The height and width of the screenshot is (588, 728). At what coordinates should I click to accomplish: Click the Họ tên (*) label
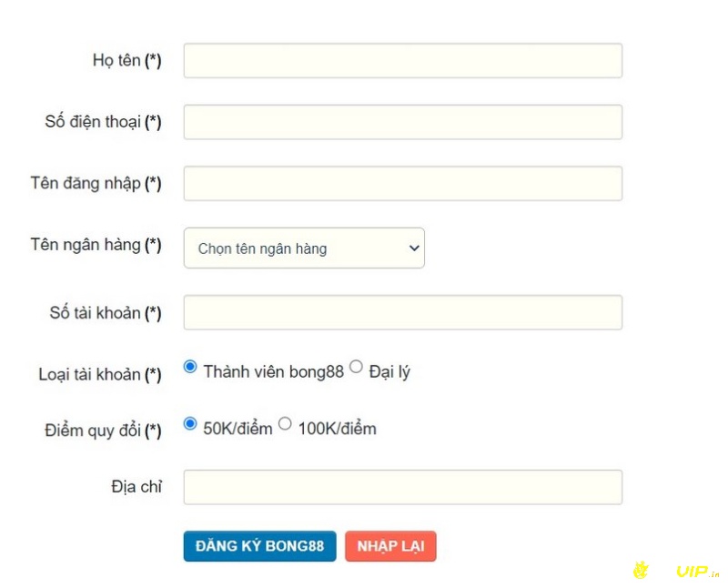pyautogui.click(x=126, y=61)
